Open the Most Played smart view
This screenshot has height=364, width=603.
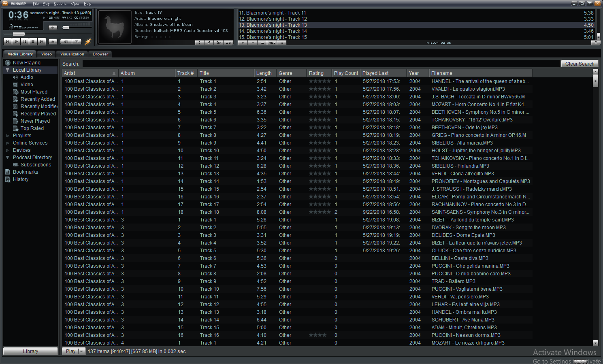pos(34,92)
